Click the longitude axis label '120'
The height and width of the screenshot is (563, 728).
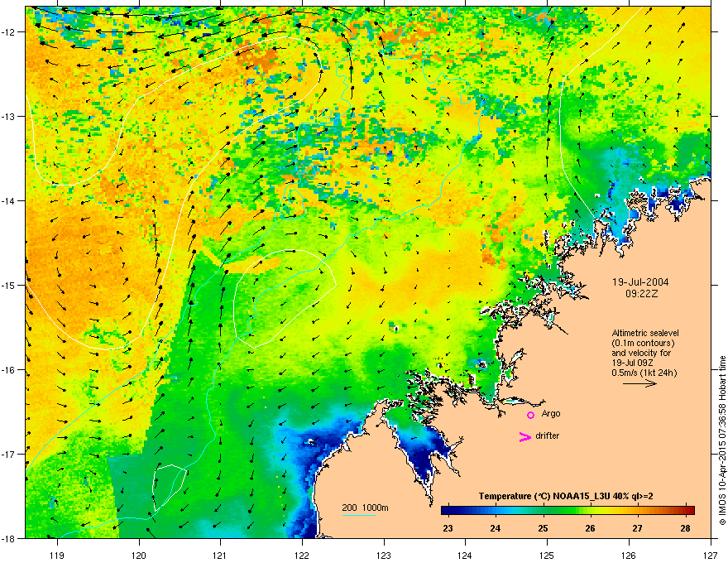(139, 555)
